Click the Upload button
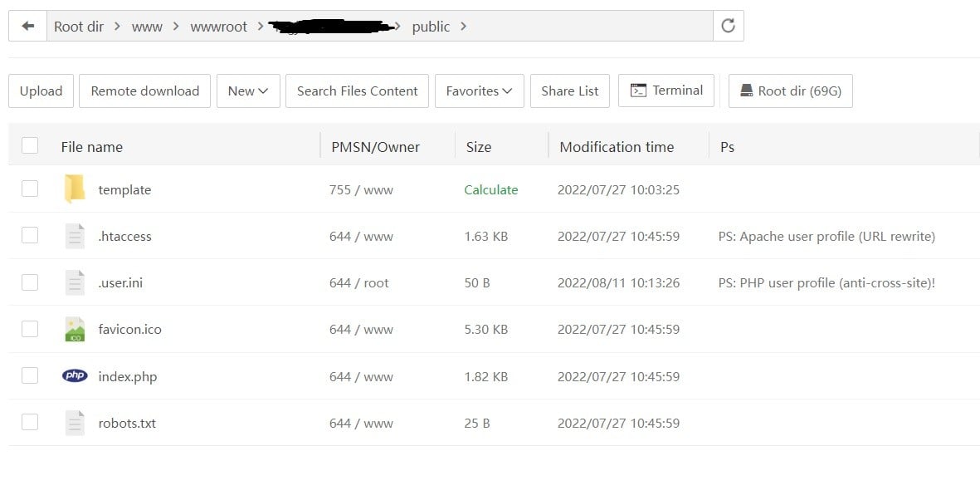This screenshot has width=980, height=500. pyautogui.click(x=41, y=91)
